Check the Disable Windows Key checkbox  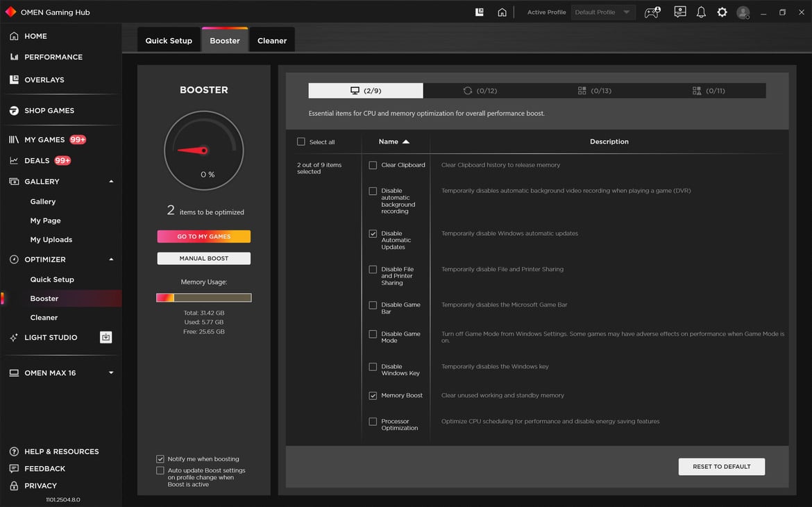pyautogui.click(x=373, y=367)
